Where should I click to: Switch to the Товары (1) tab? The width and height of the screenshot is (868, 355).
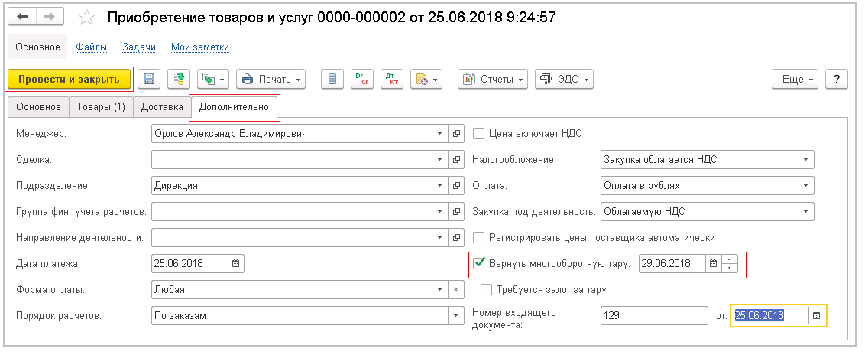(101, 107)
